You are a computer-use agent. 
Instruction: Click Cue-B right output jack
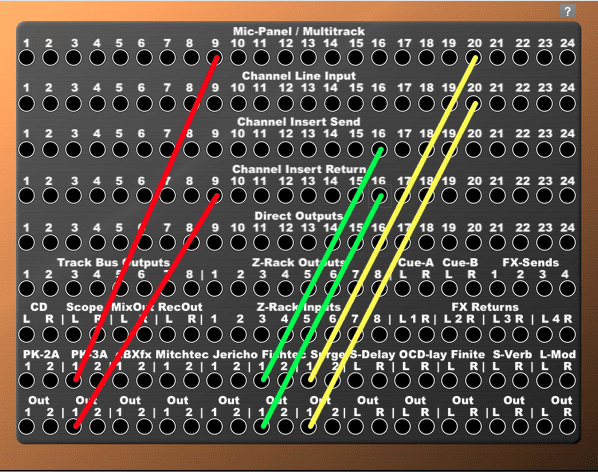(473, 289)
